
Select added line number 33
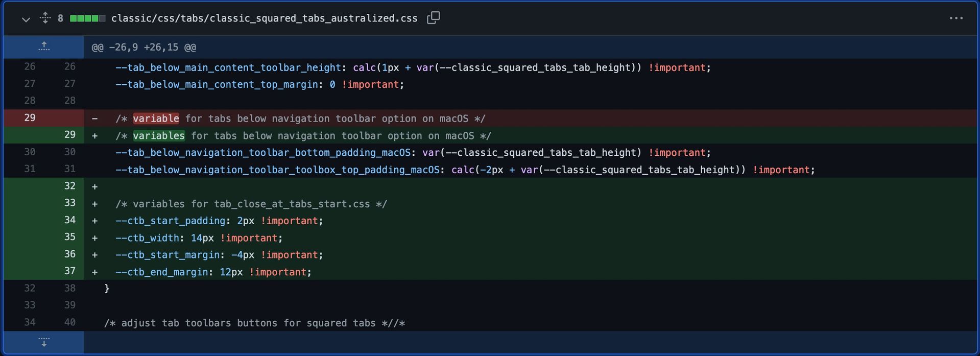coord(69,203)
